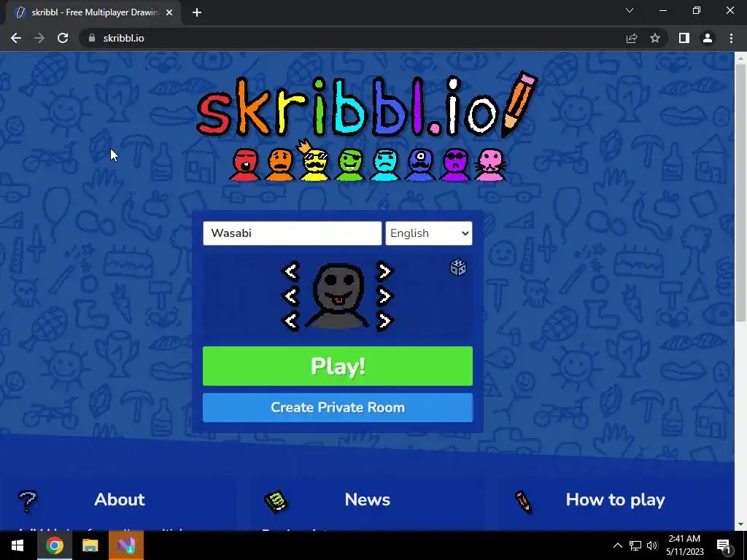Screen dimensions: 747x560
Task: Click the Chrome taskbar icon
Action: pyautogui.click(x=54, y=545)
